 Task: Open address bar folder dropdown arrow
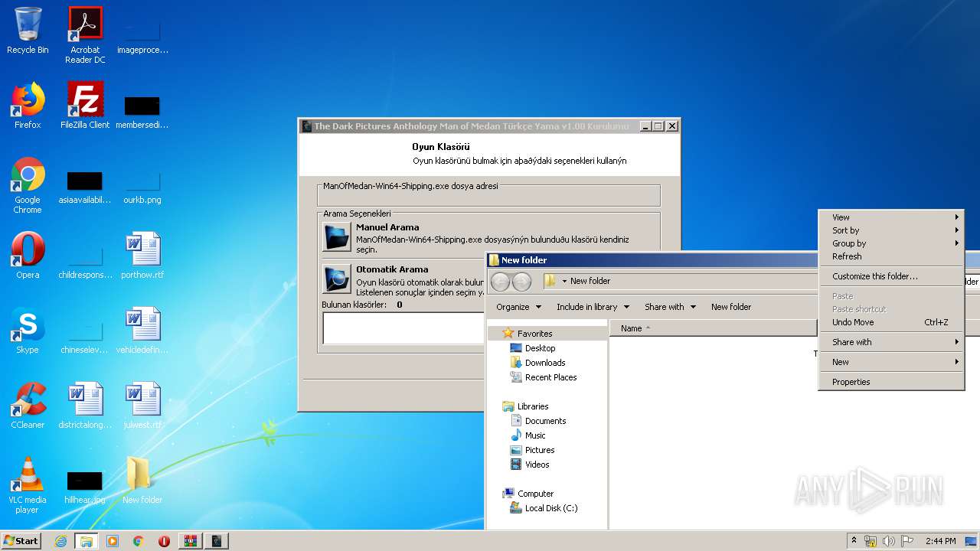tap(564, 281)
